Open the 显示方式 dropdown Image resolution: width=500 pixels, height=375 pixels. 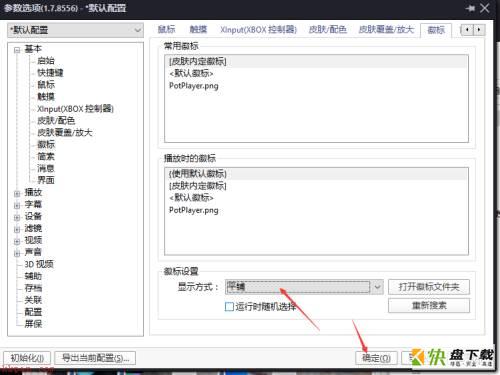(x=304, y=287)
